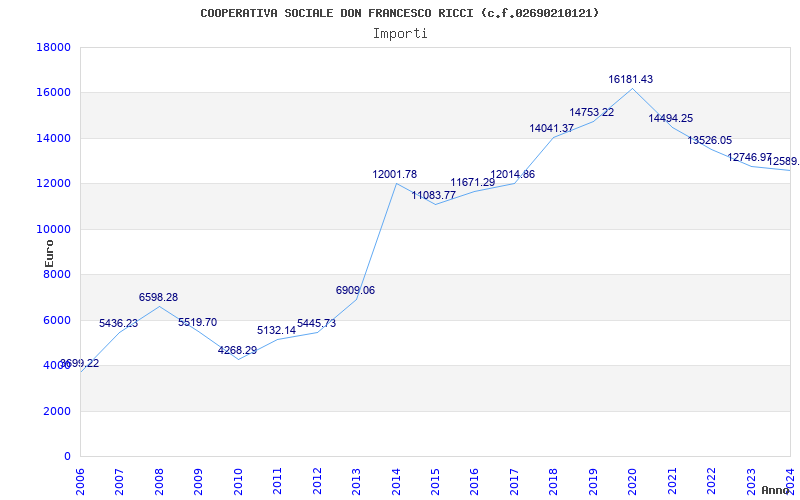Click the 5132.14 data label
The height and width of the screenshot is (500, 800).
277,331
